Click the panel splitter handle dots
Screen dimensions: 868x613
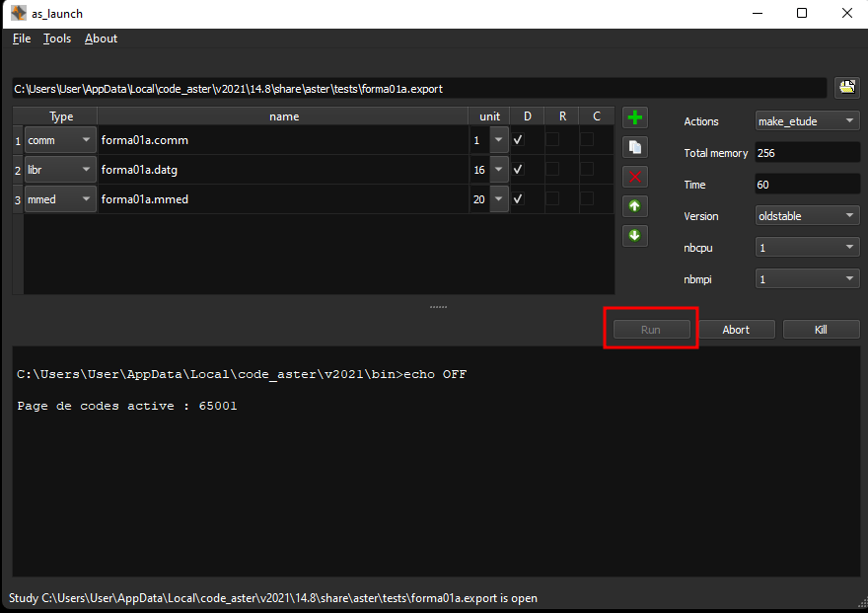[x=438, y=307]
